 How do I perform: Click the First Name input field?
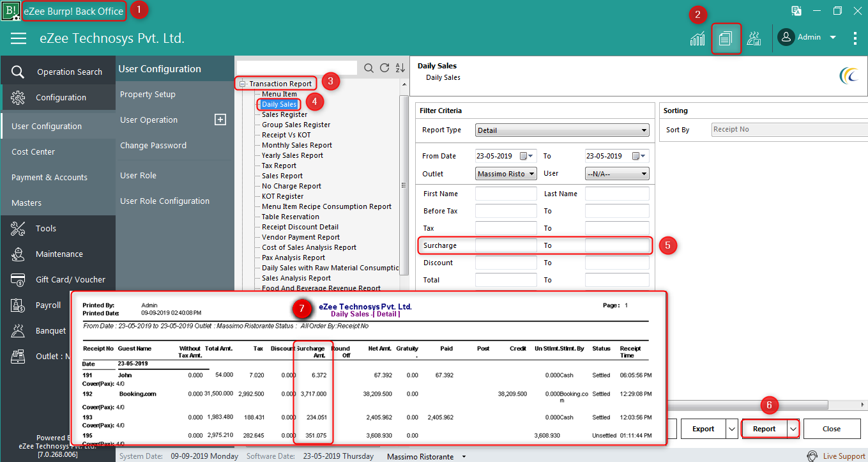pyautogui.click(x=506, y=194)
